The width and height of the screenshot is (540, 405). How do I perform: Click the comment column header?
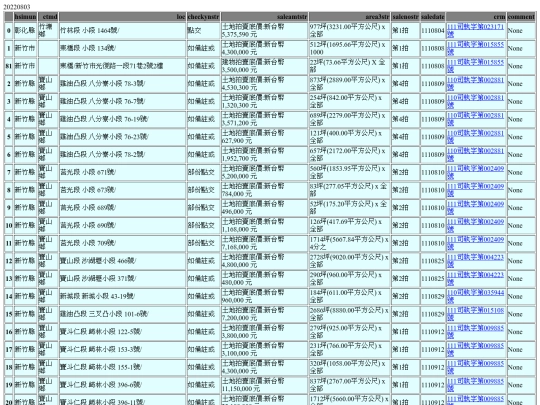(x=521, y=17)
